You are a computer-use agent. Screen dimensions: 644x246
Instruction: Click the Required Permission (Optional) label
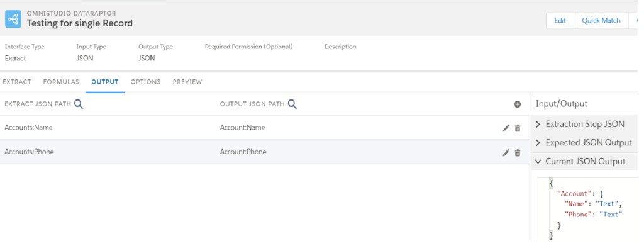tap(249, 47)
